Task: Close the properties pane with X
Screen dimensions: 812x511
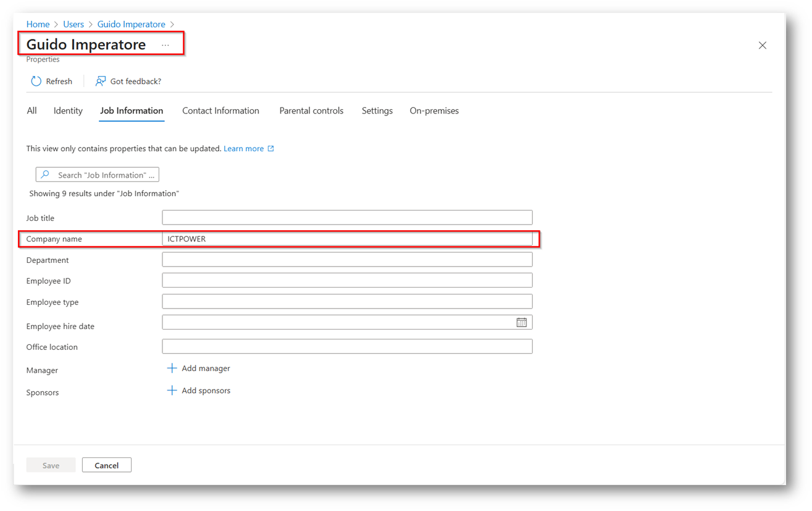Action: 762,46
